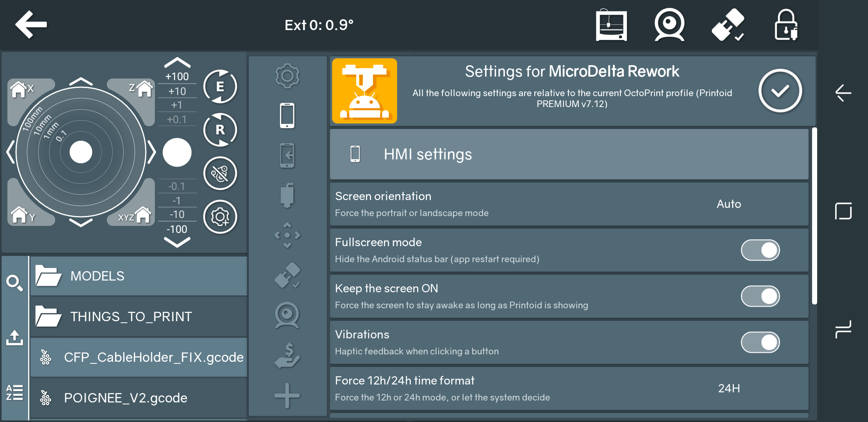Select the +10 Z step value

point(177,91)
